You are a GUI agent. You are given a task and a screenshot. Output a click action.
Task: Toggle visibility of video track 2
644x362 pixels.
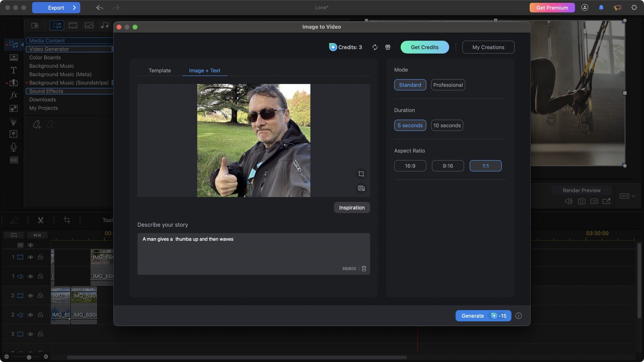(31, 296)
